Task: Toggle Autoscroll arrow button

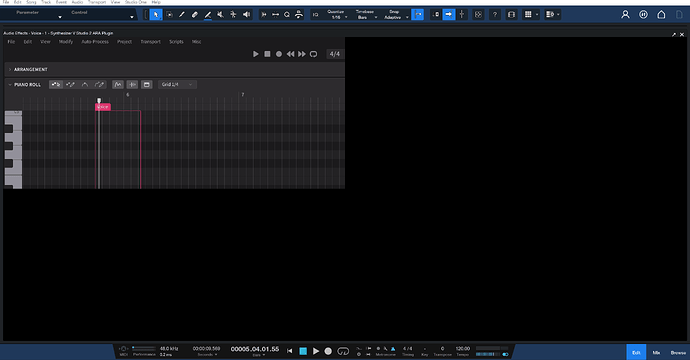Action: point(448,15)
